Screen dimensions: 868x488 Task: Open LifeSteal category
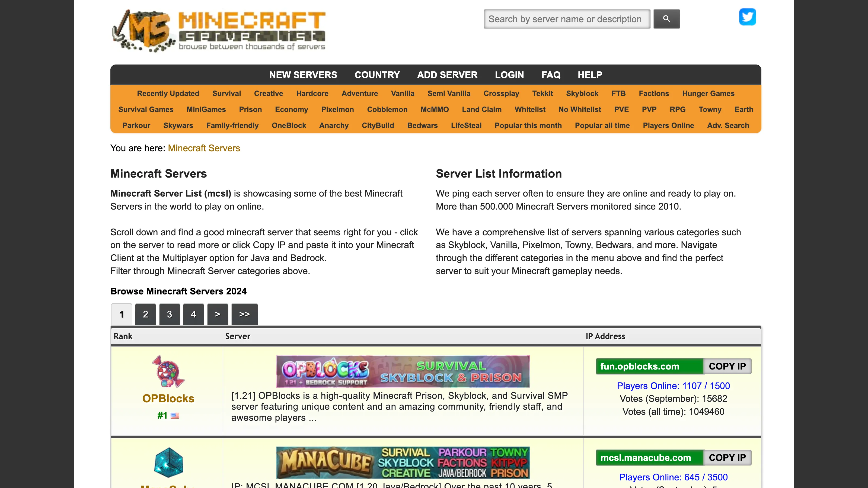(466, 125)
